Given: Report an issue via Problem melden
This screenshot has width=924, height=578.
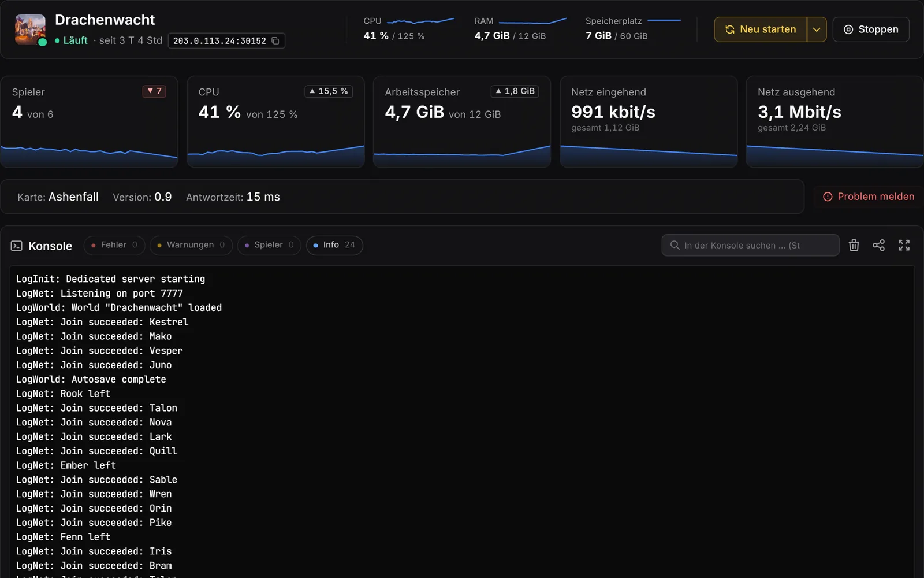Looking at the screenshot, I should [869, 197].
